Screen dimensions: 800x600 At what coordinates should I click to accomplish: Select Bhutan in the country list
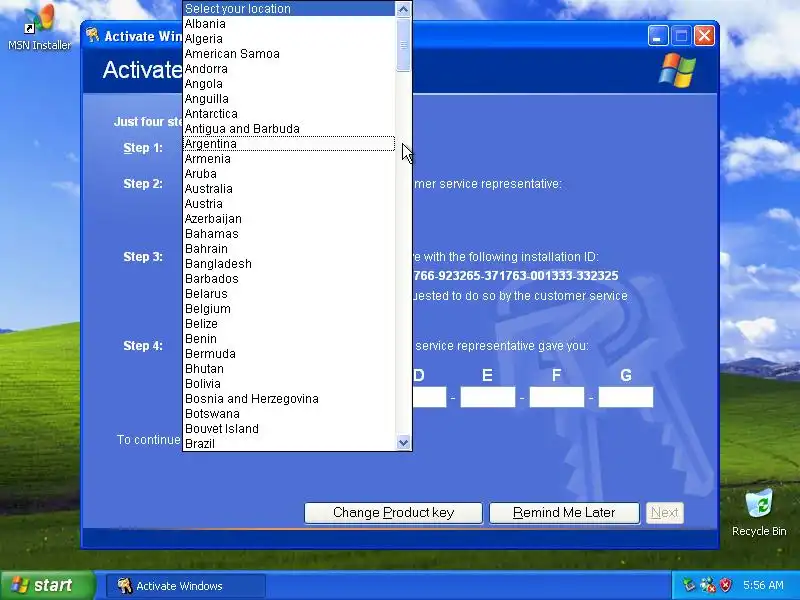tap(289, 369)
